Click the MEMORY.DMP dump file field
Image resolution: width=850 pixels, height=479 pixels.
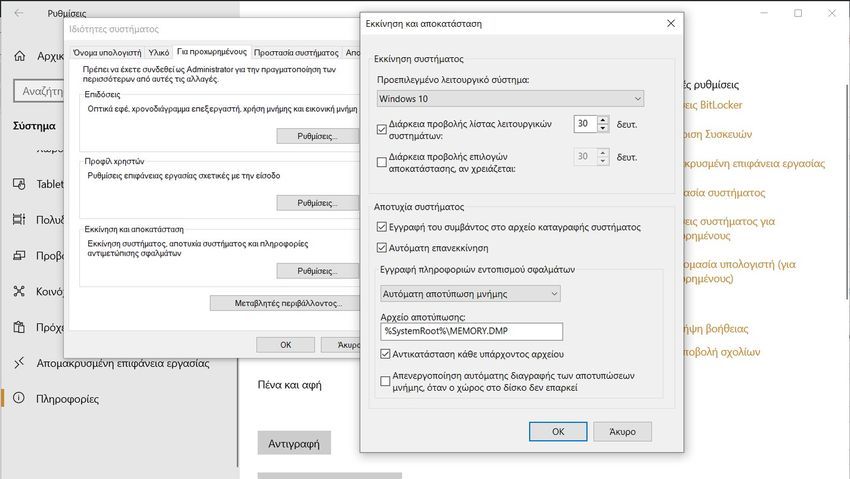(x=472, y=331)
